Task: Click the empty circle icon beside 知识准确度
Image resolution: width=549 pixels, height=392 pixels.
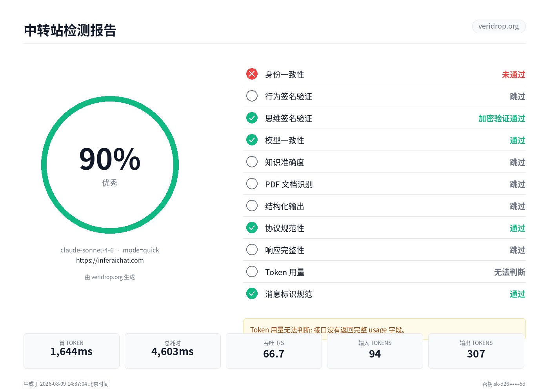Action: (252, 162)
